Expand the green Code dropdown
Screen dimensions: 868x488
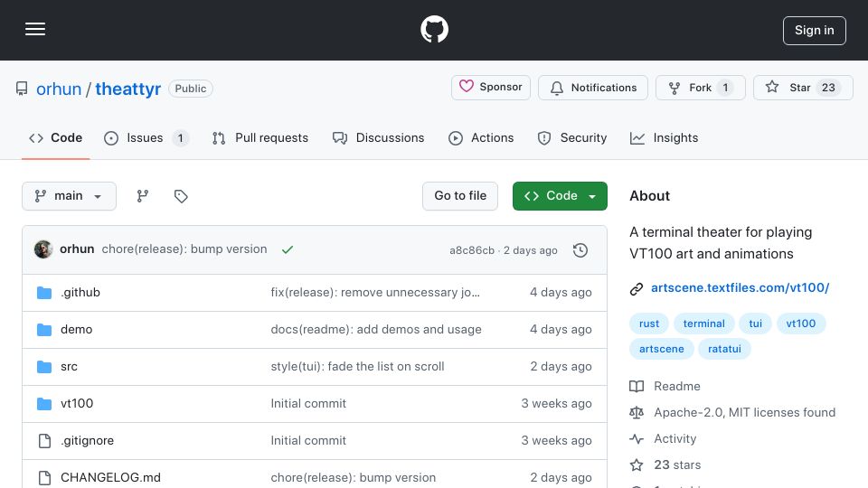[x=560, y=196]
